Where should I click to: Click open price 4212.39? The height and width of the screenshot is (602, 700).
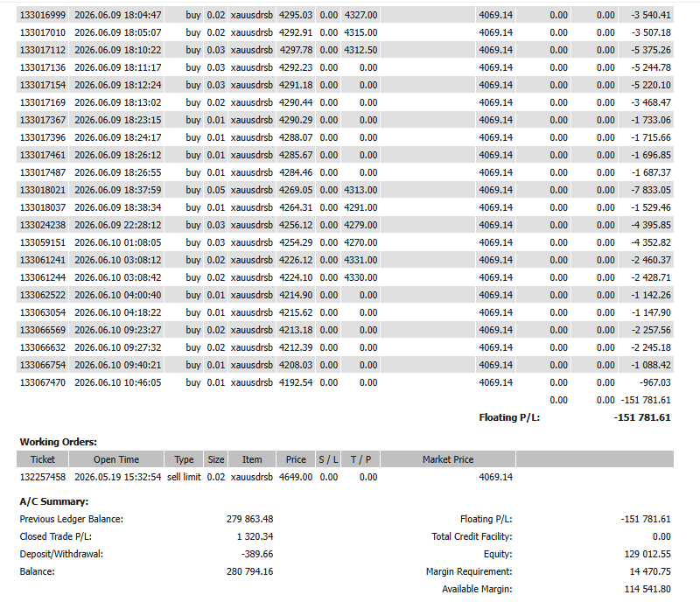point(296,347)
